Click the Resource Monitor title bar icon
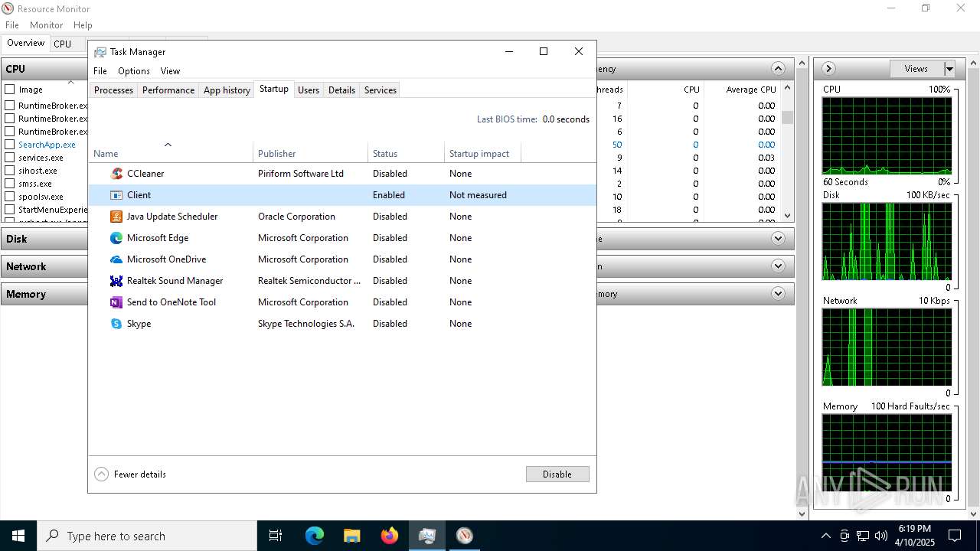The height and width of the screenshot is (551, 980). [8, 8]
